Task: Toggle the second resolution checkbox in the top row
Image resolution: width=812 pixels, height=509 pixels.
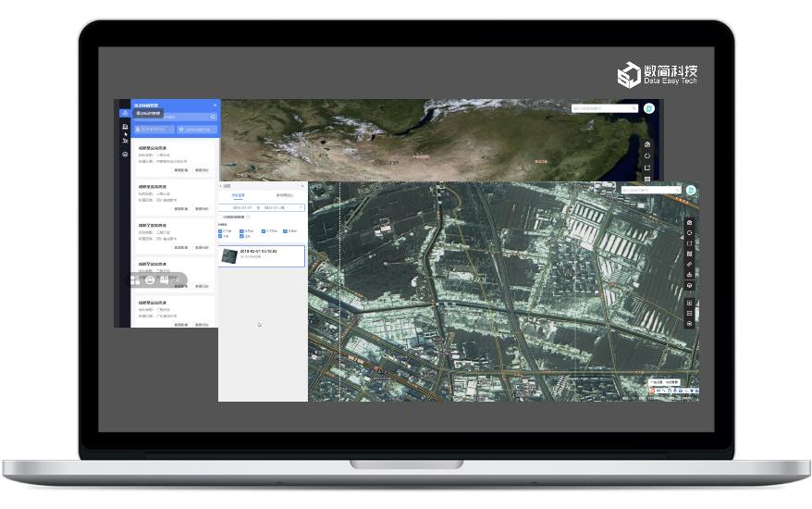Action: pos(241,231)
